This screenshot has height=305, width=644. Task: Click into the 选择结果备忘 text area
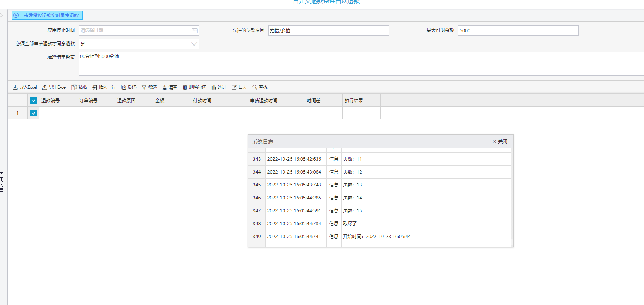[361, 64]
